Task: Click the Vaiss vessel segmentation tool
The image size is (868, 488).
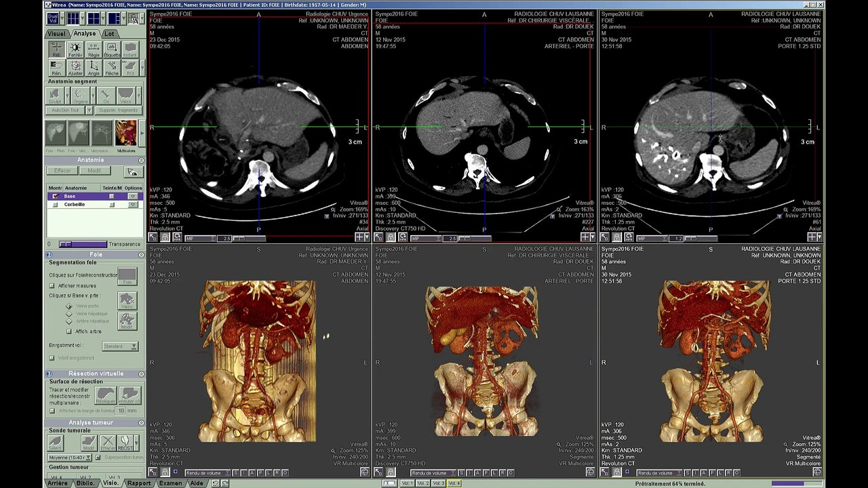Action: (125, 95)
